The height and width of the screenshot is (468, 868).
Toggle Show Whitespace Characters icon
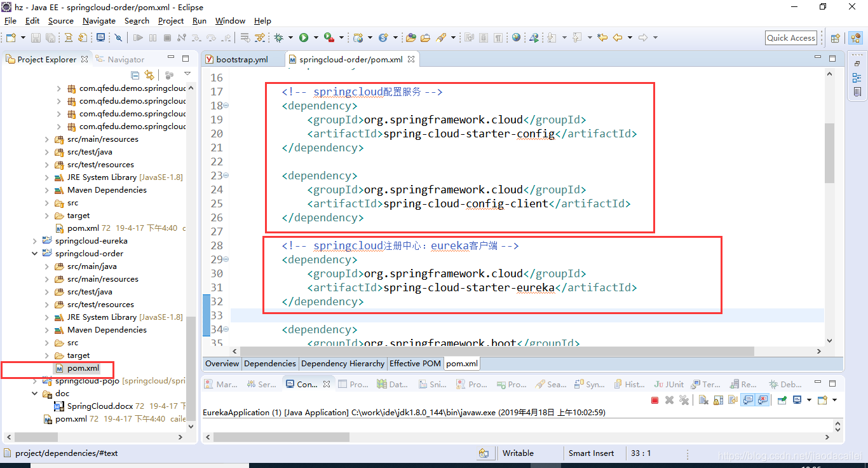click(x=498, y=38)
